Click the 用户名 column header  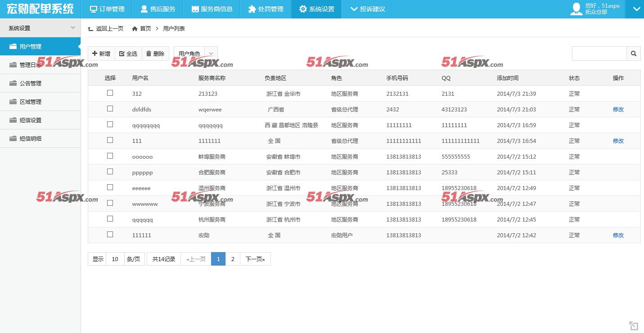click(140, 78)
